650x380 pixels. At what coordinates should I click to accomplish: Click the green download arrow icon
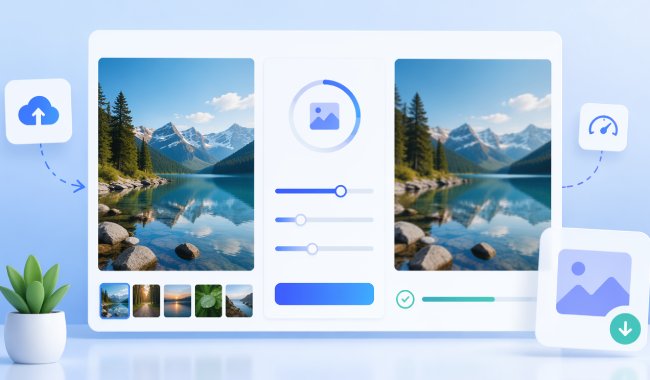coord(625,329)
